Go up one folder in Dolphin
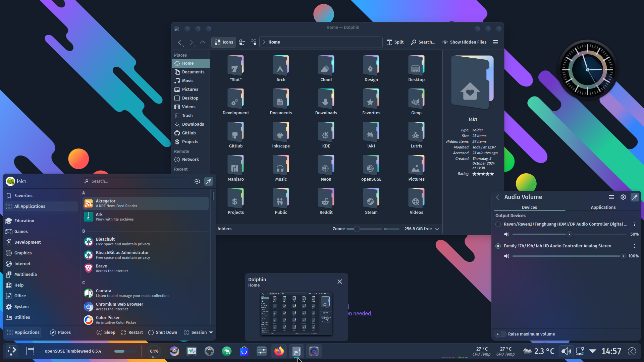The height and width of the screenshot is (362, 644). tap(203, 42)
